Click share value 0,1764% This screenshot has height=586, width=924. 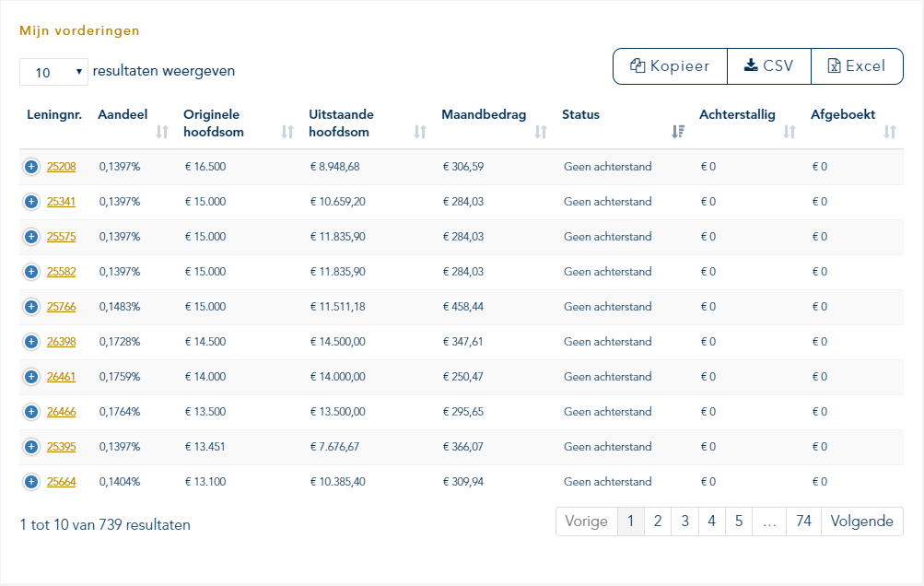pyautogui.click(x=120, y=412)
